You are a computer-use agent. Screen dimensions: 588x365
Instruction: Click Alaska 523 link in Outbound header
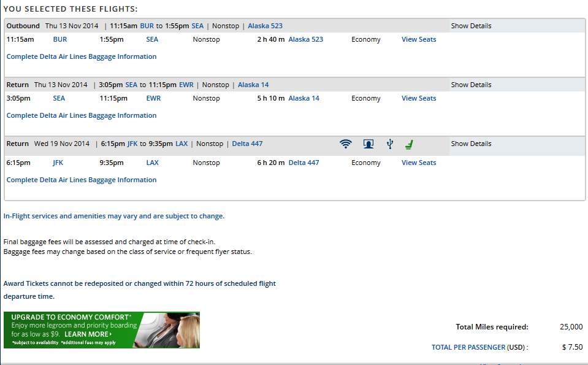click(x=265, y=26)
